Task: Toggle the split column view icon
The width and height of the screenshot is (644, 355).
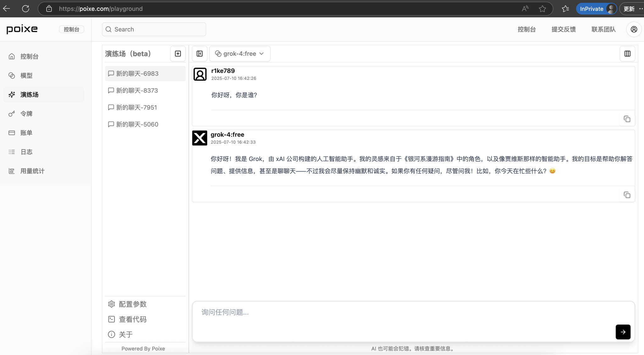Action: click(627, 54)
